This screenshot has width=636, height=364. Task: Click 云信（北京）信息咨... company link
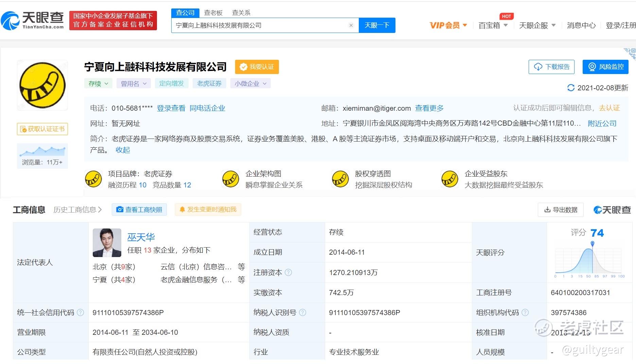coord(196,267)
